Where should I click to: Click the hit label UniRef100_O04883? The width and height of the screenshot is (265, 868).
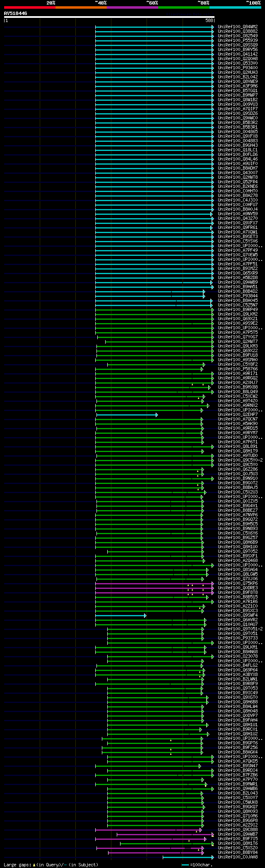pyautogui.click(x=238, y=141)
